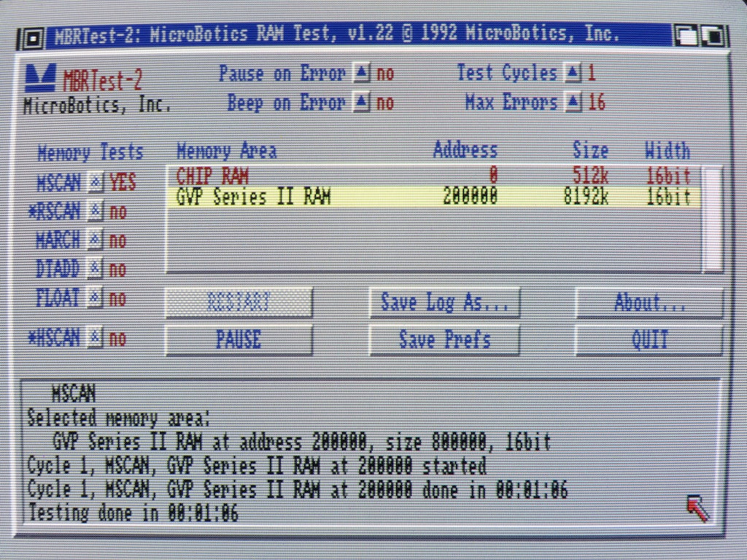Toggle the FLOAT memory test cycle gadget
This screenshot has width=747, height=560.
96,298
